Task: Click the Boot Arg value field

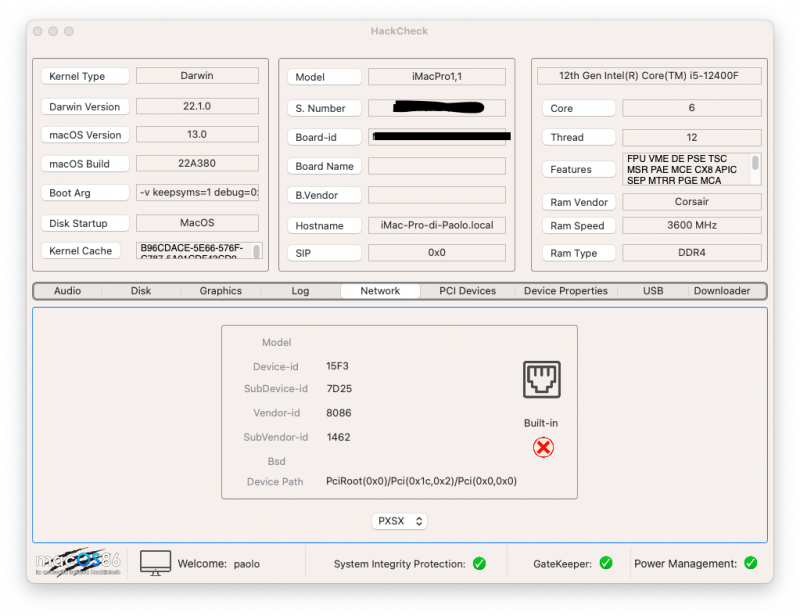Action: coord(197,193)
